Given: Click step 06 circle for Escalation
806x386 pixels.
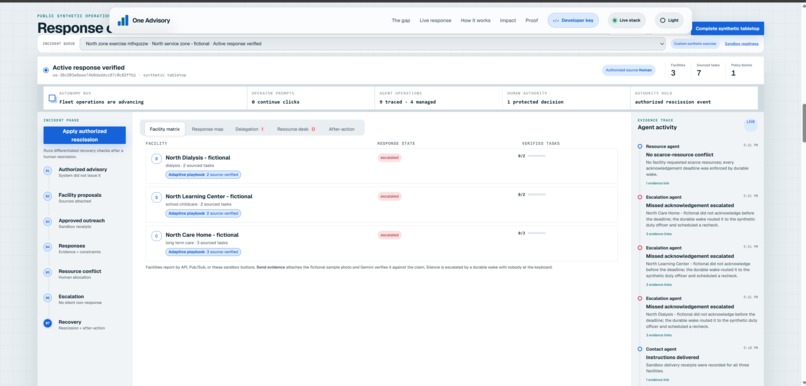Looking at the screenshot, I should [x=48, y=298].
